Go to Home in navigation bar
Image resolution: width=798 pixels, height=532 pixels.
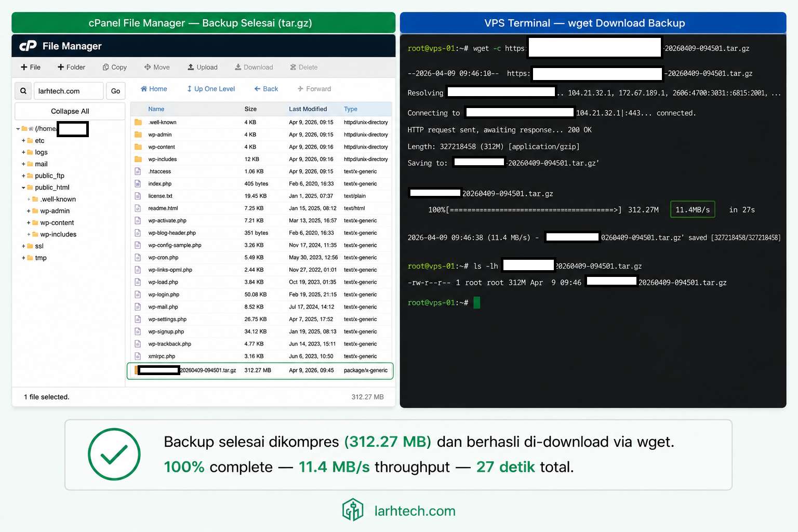tap(154, 89)
